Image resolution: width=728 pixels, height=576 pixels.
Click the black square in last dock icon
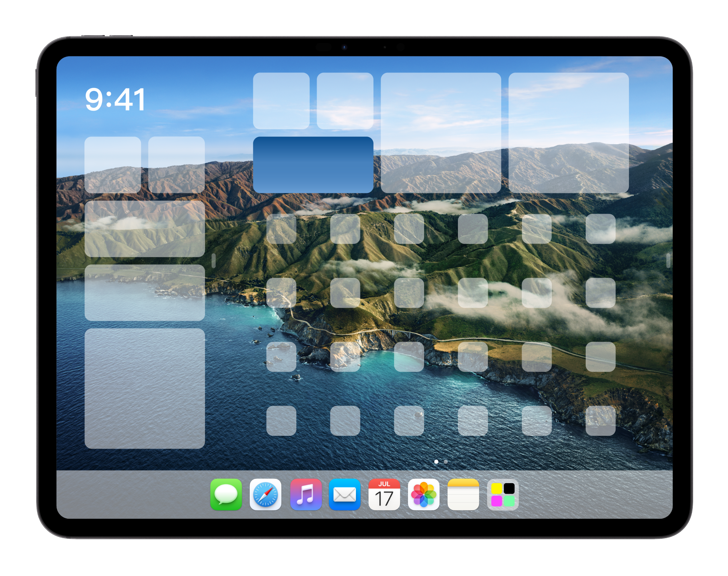pos(509,488)
